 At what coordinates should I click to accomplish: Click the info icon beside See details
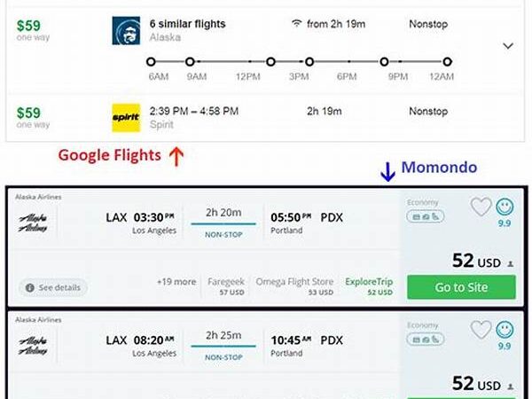(x=30, y=287)
